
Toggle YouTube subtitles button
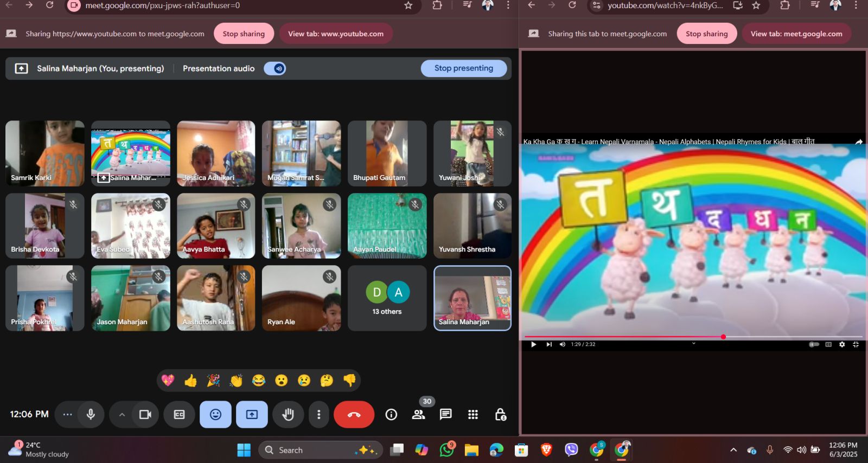[x=828, y=344]
